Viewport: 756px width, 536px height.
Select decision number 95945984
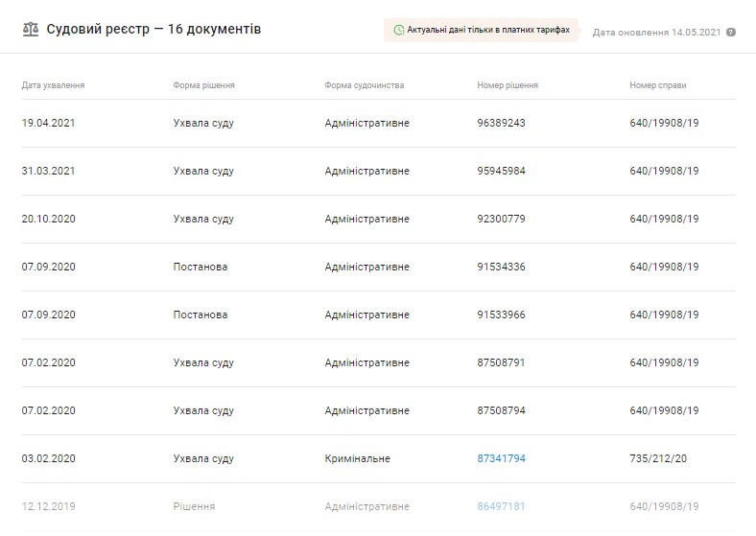pyautogui.click(x=501, y=171)
